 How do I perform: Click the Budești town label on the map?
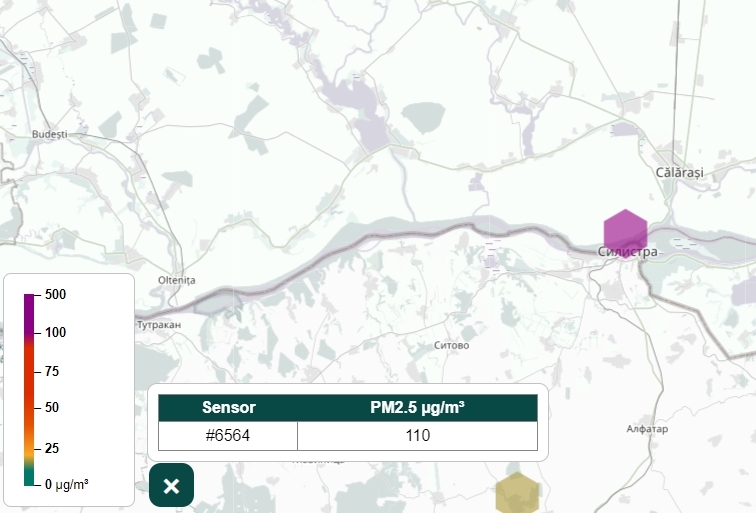point(49,134)
